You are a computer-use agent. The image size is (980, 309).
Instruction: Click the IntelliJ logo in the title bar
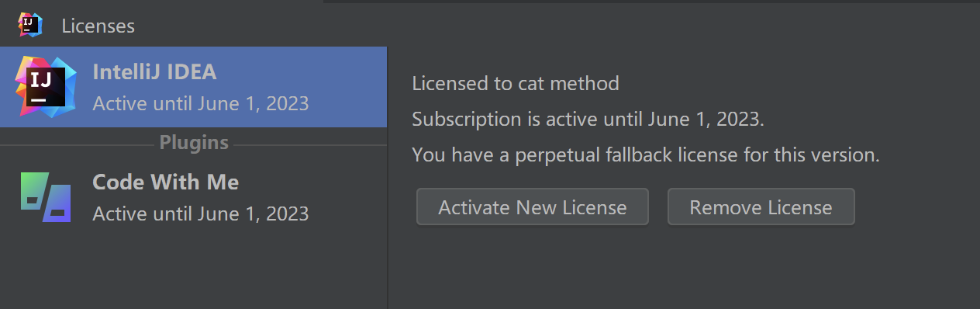[x=31, y=25]
